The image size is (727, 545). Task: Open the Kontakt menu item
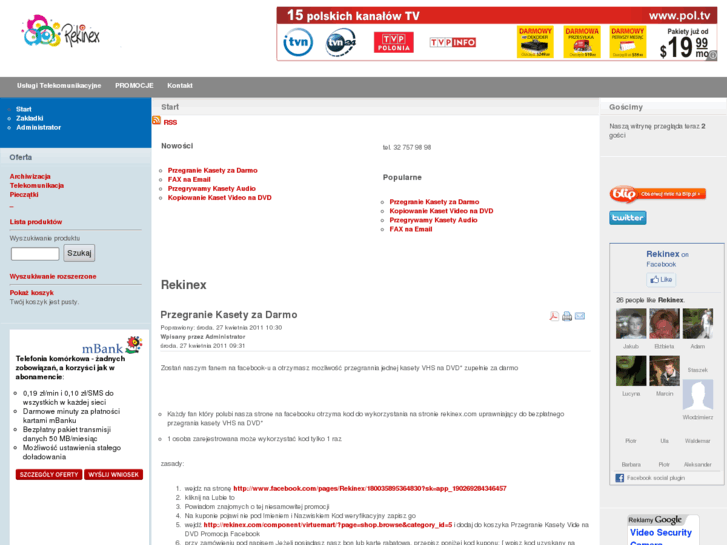point(180,86)
